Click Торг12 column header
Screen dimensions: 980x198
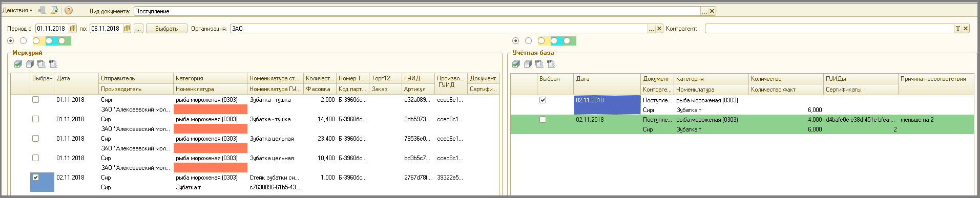point(386,78)
